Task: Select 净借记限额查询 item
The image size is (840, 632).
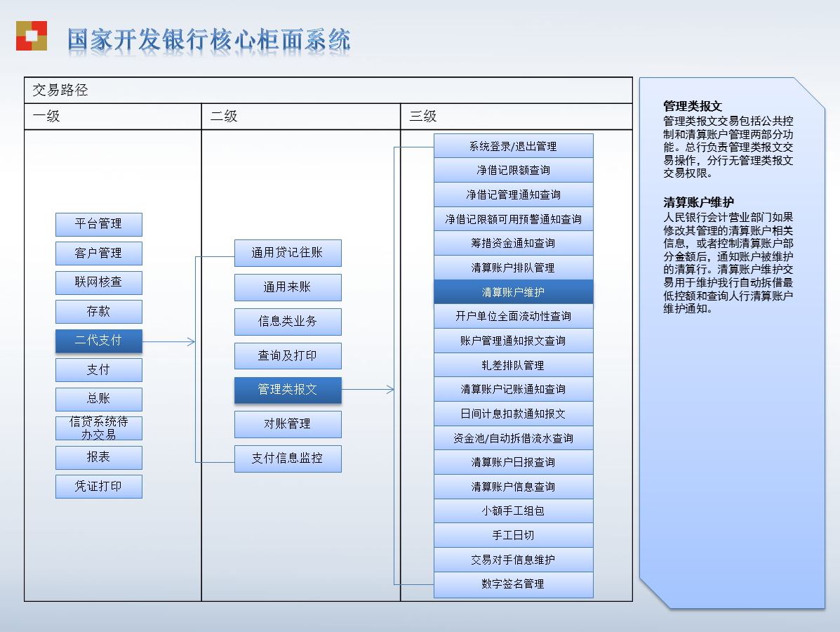Action: coord(513,171)
